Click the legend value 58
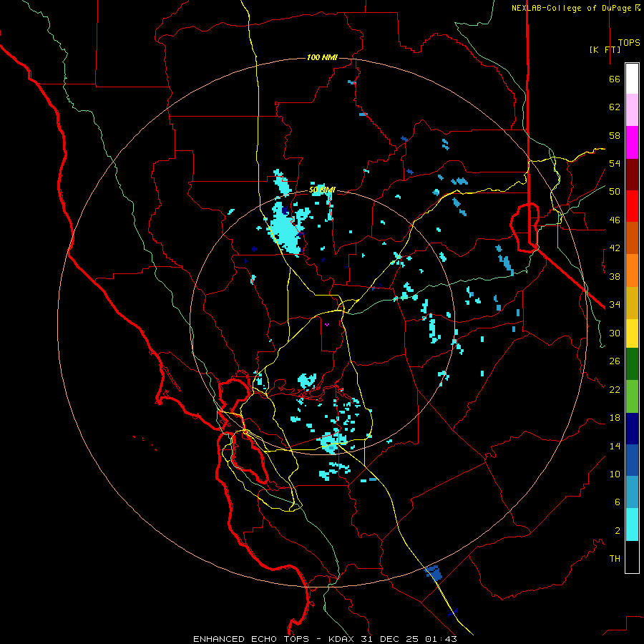644x644 pixels. point(615,135)
